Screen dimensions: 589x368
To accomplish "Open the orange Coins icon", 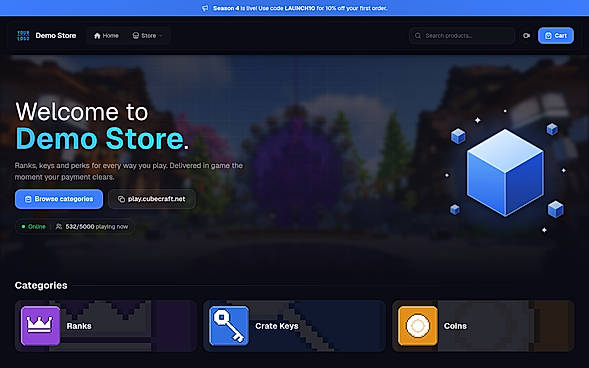I will [418, 326].
